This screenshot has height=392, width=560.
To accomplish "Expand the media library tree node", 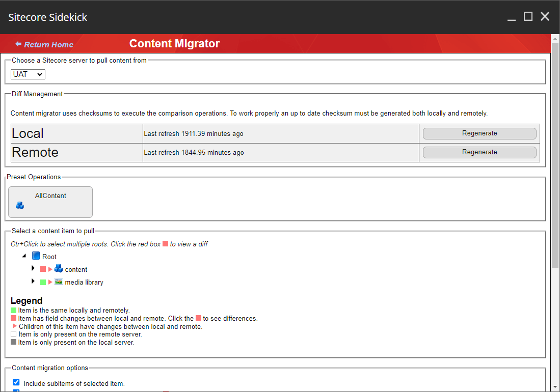I will (33, 281).
